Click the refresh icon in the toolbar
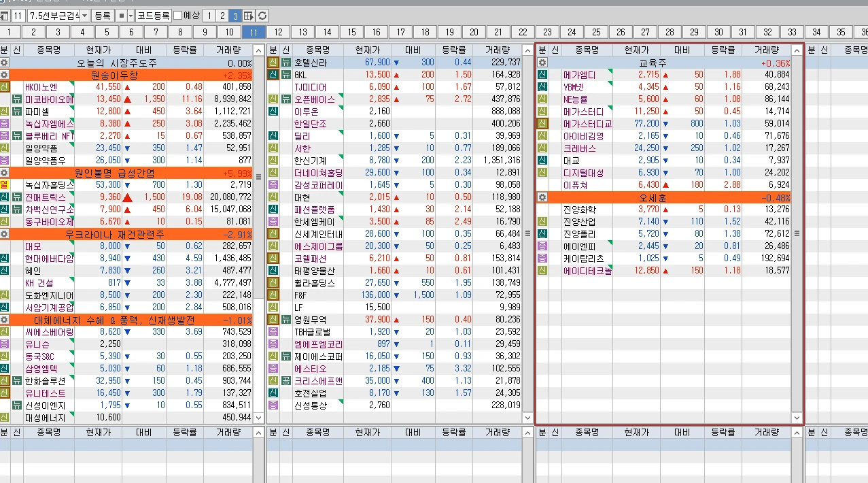This screenshot has width=868, height=483. [262, 15]
